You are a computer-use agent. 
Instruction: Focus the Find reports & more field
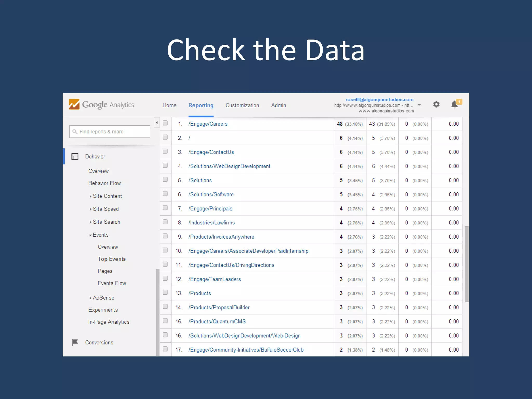[x=110, y=132]
